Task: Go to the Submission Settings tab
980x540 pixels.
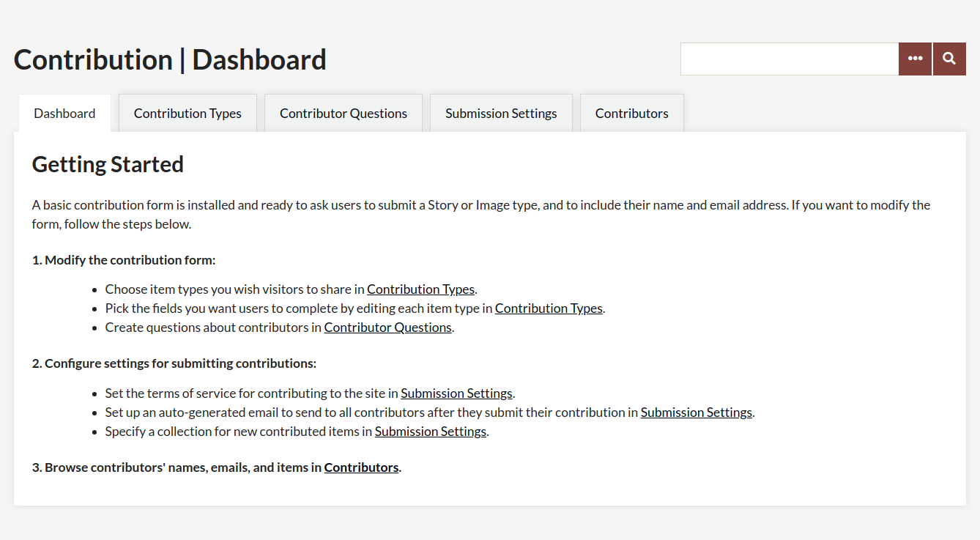Action: pos(501,113)
